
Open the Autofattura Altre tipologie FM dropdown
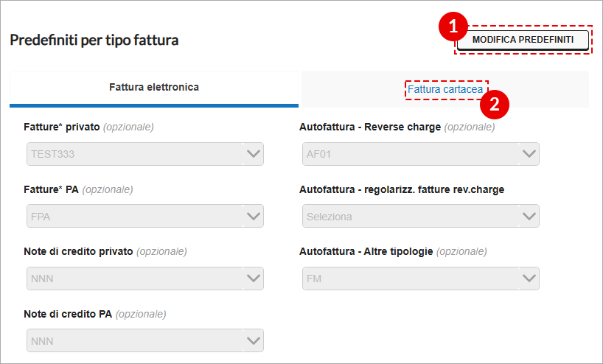click(x=421, y=279)
